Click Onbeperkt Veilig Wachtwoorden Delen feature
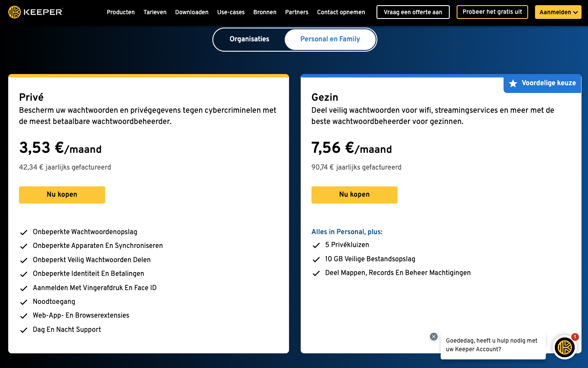Image resolution: width=588 pixels, height=368 pixels. 92,260
